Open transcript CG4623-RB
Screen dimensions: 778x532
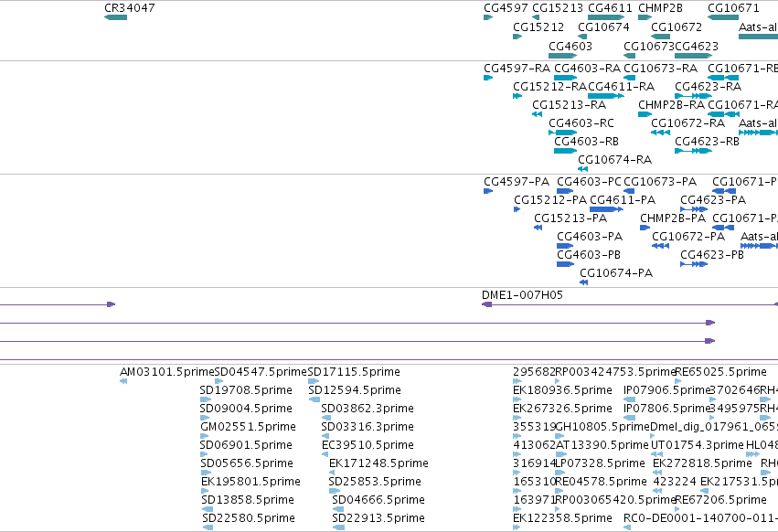[x=707, y=142]
